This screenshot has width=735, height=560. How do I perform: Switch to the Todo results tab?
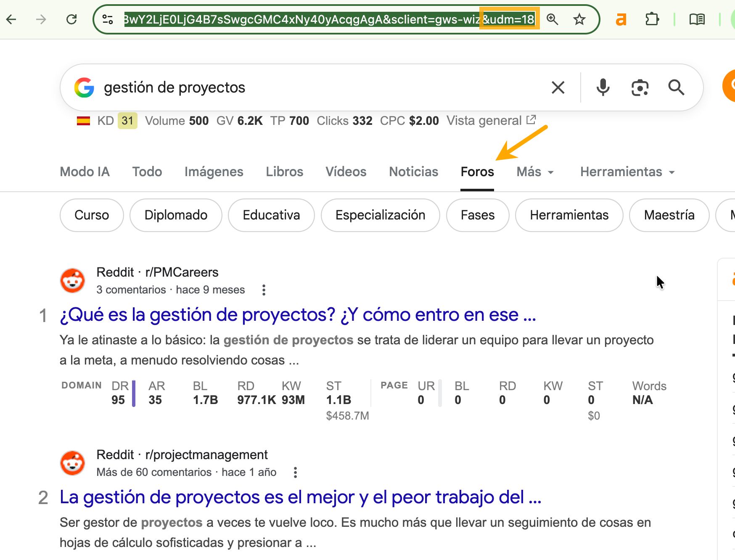pos(147,172)
